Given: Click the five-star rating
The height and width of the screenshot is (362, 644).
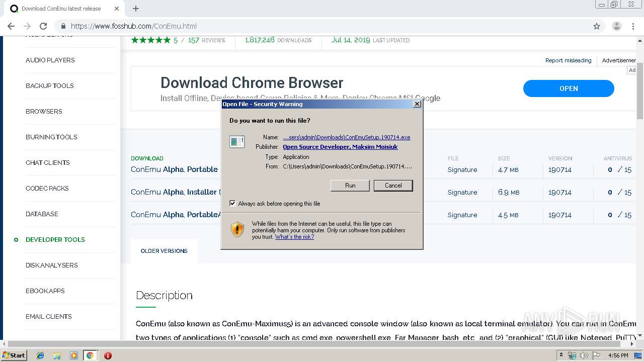Looking at the screenshot, I should (151, 40).
